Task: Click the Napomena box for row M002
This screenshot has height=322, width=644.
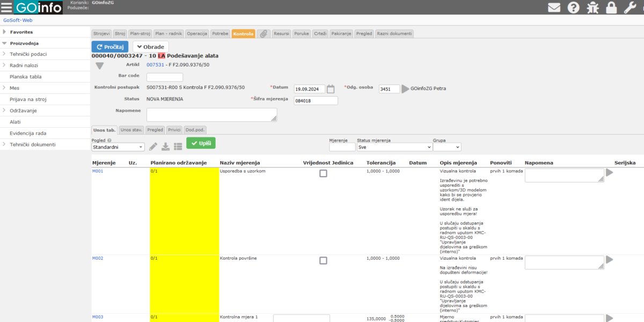Action: coord(565,262)
